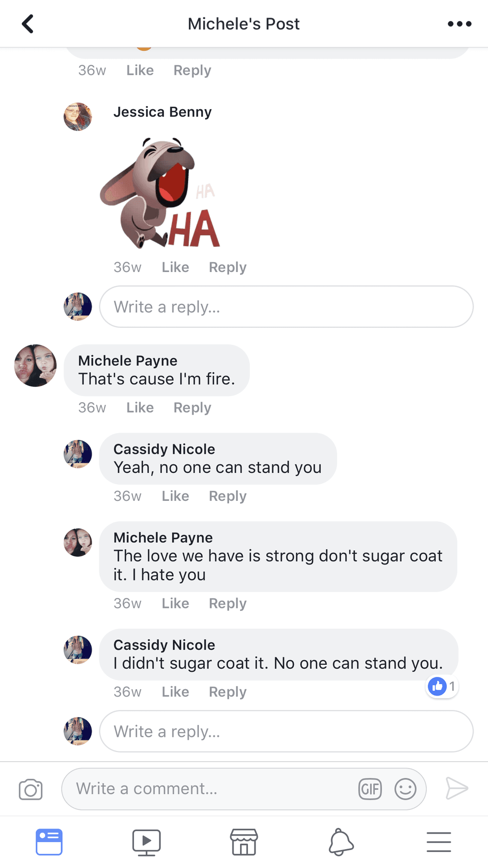
Task: Like Cassidy's "Yeah, no one can stand you" reply
Action: coord(175,496)
